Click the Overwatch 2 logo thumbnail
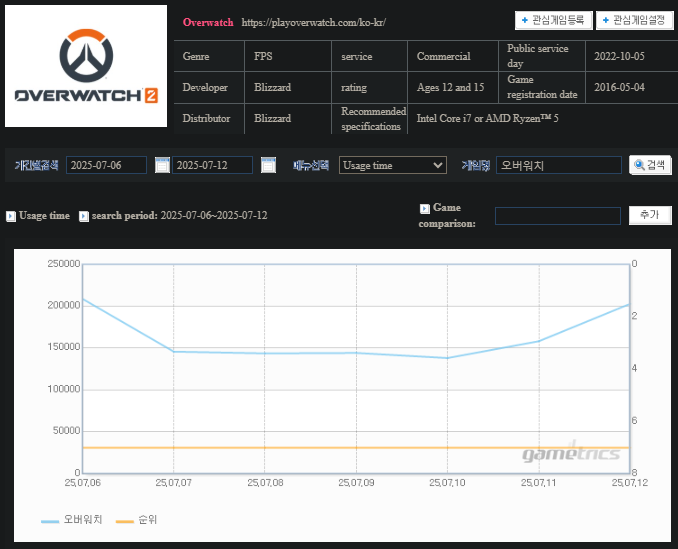This screenshot has height=549, width=678. (x=86, y=66)
